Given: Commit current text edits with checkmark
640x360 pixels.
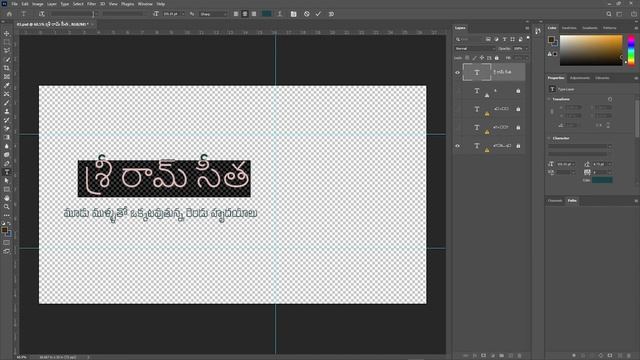Looking at the screenshot, I should (x=318, y=14).
